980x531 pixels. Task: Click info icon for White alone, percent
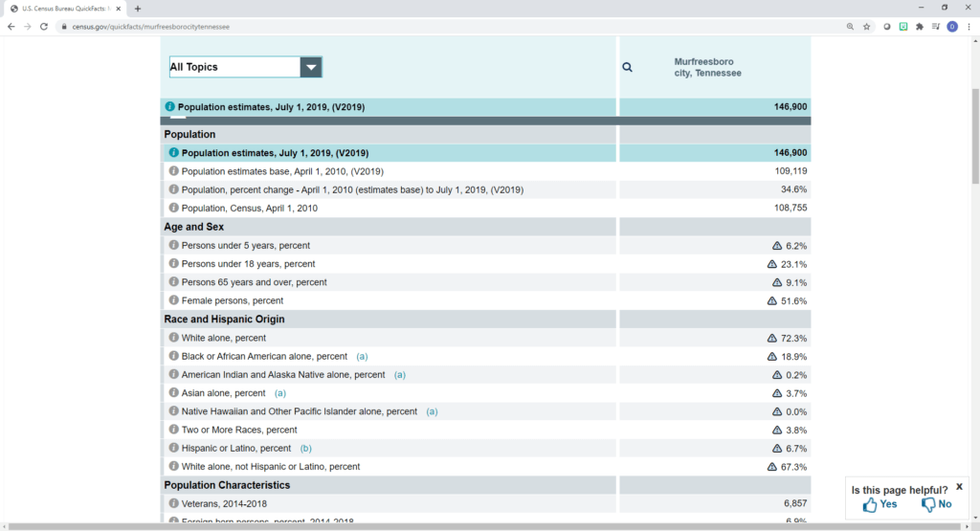tap(174, 338)
